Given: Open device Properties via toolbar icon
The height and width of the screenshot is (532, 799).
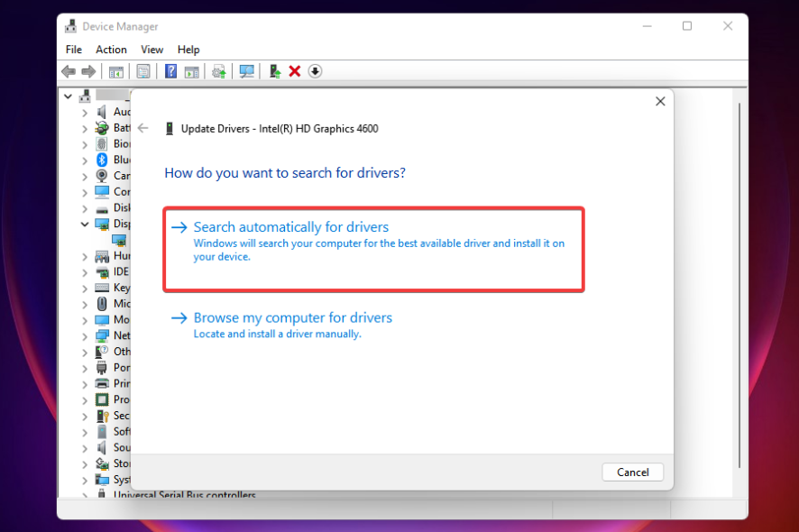Looking at the screenshot, I should 142,71.
